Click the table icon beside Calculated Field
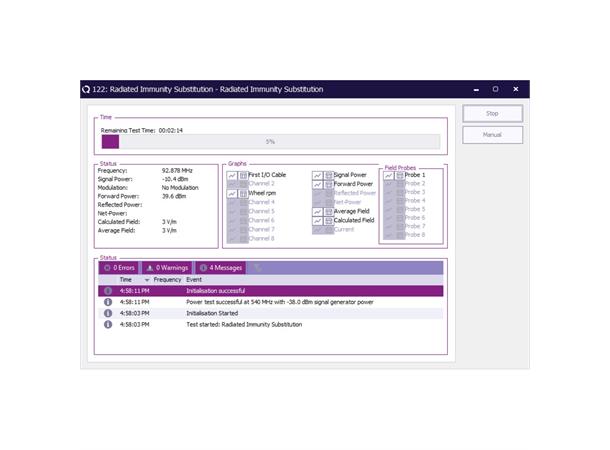The image size is (610, 450). point(328,221)
